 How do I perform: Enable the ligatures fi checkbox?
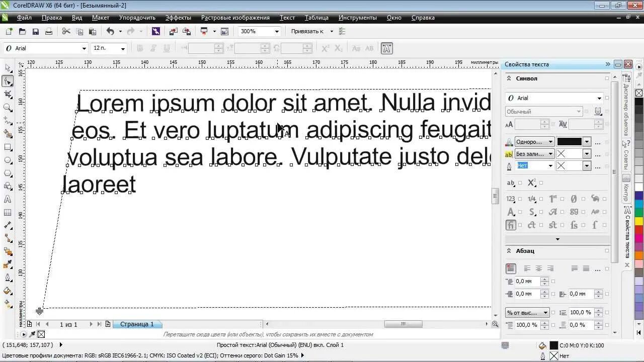coord(521,224)
